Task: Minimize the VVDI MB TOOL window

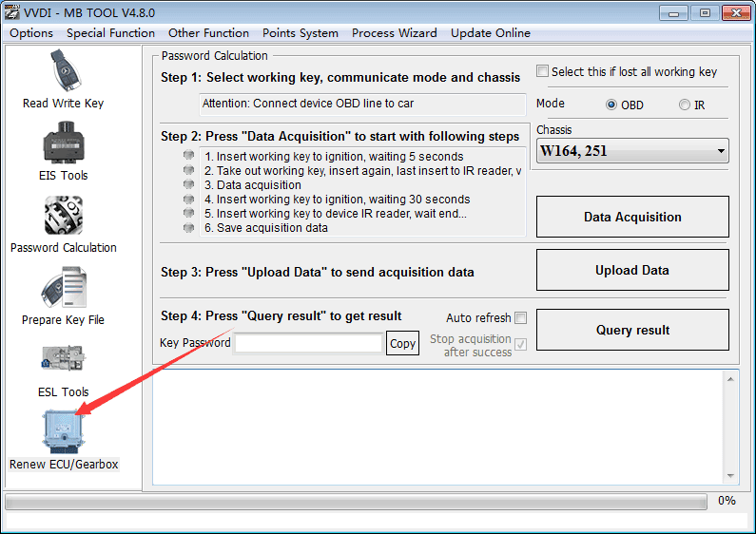Action: click(673, 13)
